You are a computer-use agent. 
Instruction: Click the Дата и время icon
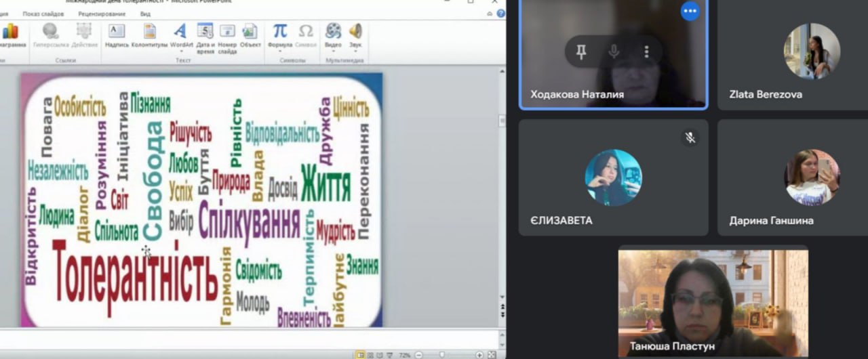[205, 35]
